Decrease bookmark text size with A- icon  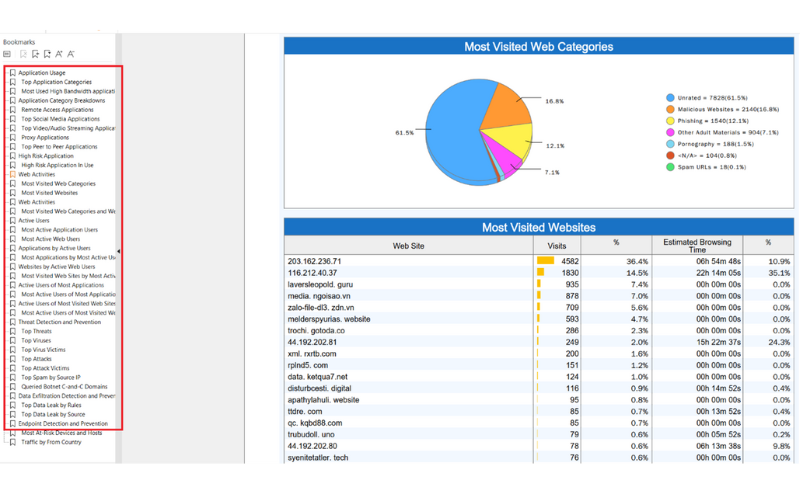(71, 54)
